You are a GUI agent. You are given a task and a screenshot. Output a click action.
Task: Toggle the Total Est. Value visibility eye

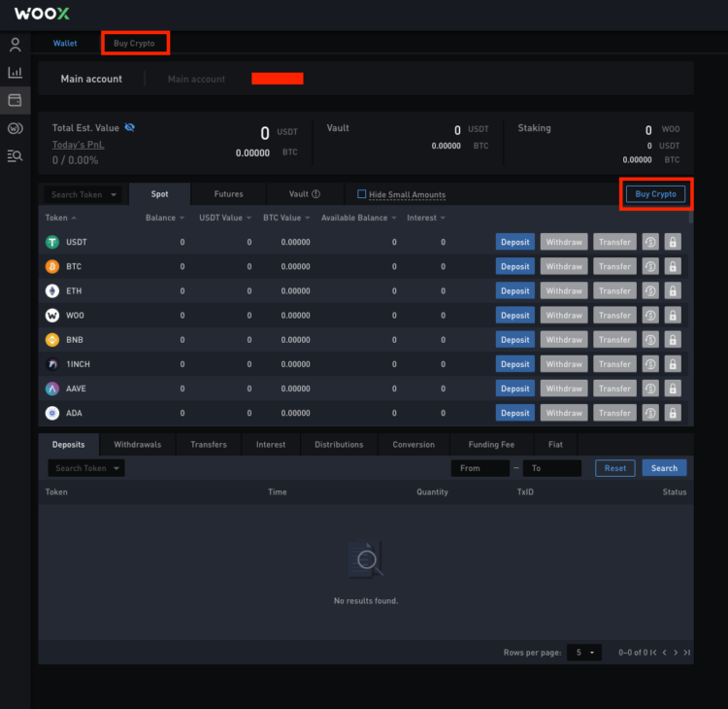coord(130,127)
